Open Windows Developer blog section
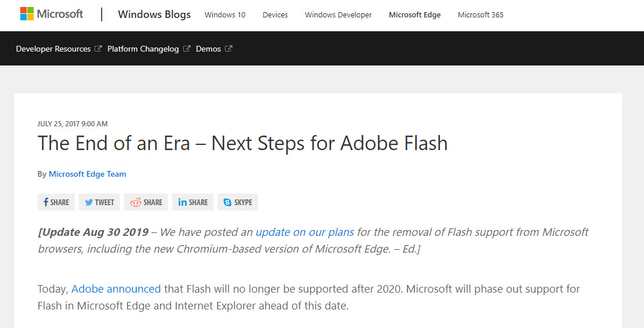 coord(338,15)
